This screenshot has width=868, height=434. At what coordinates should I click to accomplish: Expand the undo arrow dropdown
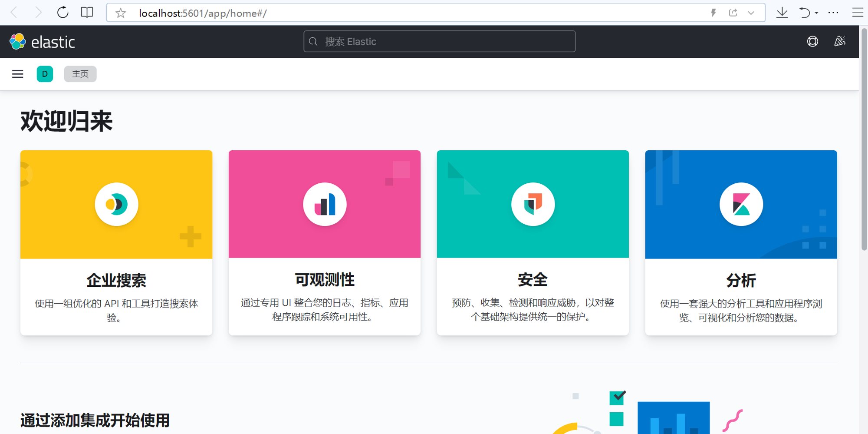coord(817,13)
